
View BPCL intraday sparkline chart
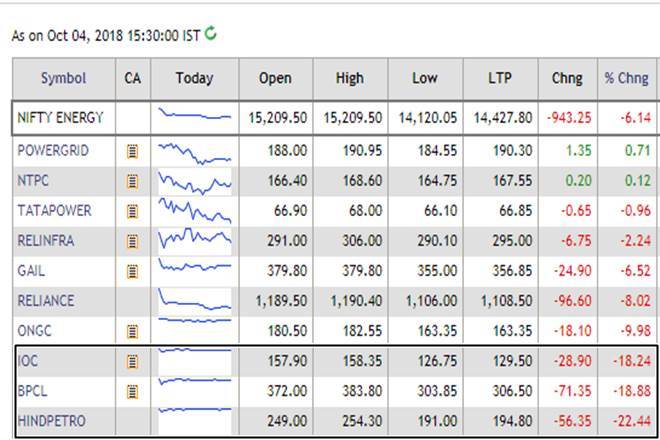pos(194,381)
